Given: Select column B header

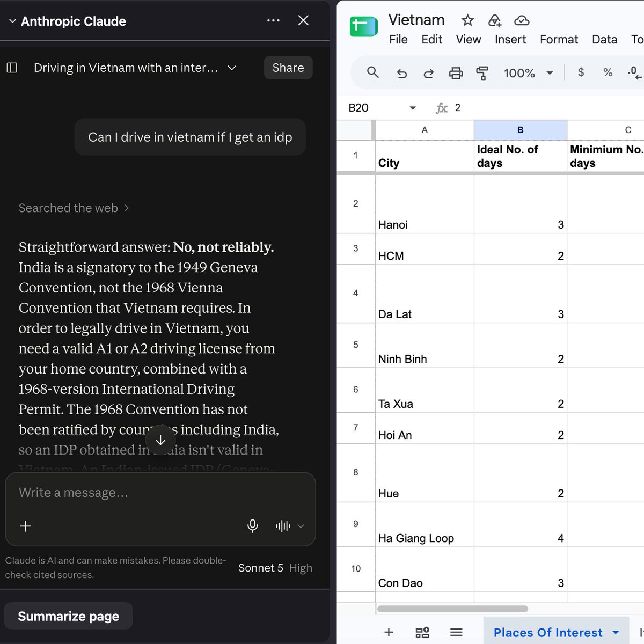Looking at the screenshot, I should coord(520,130).
